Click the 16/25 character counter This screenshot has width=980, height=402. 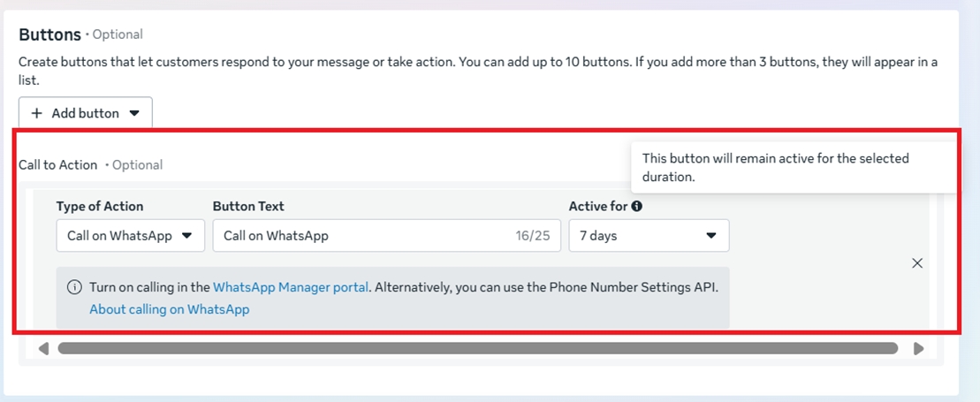pos(533,236)
